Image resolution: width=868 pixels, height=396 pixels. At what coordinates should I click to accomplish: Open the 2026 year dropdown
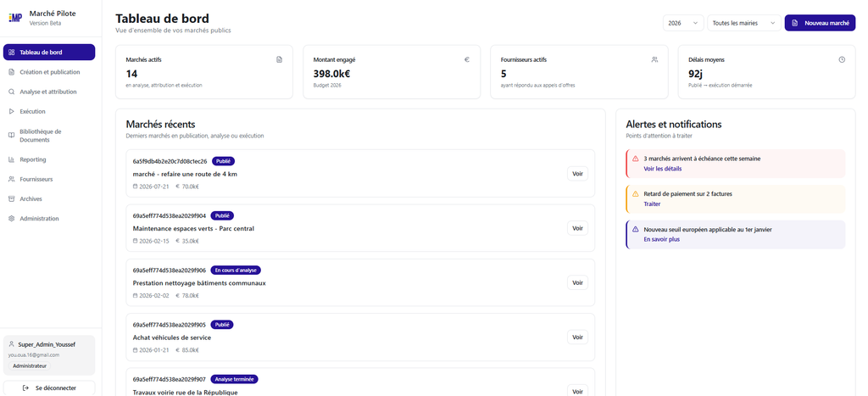[683, 23]
